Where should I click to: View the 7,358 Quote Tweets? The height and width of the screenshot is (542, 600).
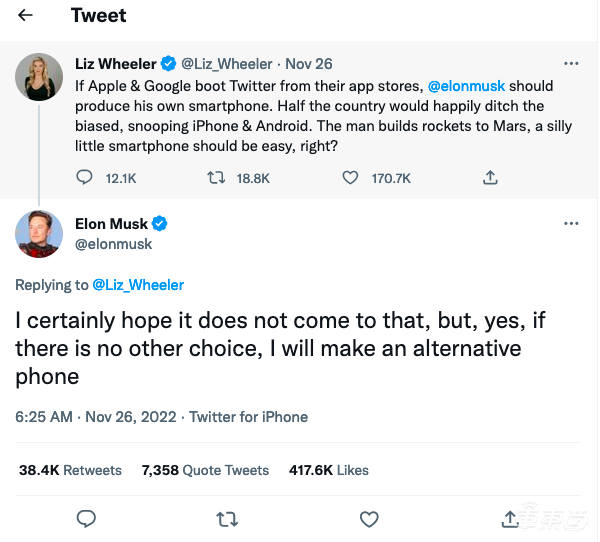tap(205, 470)
